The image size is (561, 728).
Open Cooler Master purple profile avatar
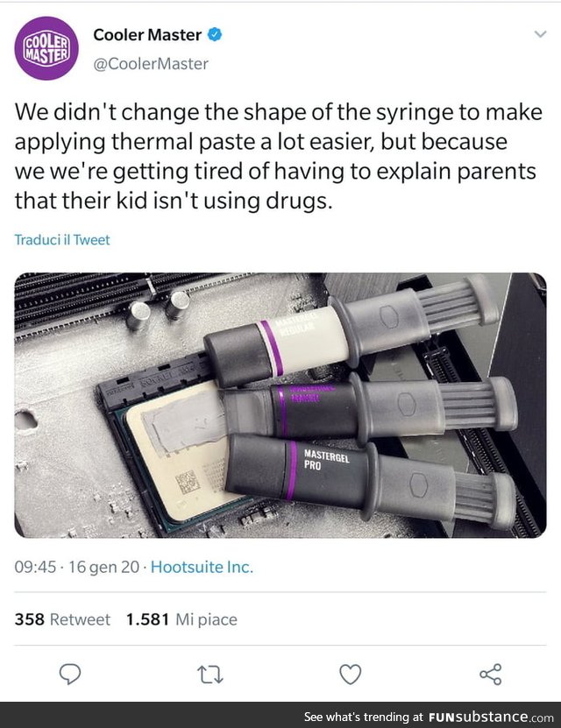click(46, 48)
